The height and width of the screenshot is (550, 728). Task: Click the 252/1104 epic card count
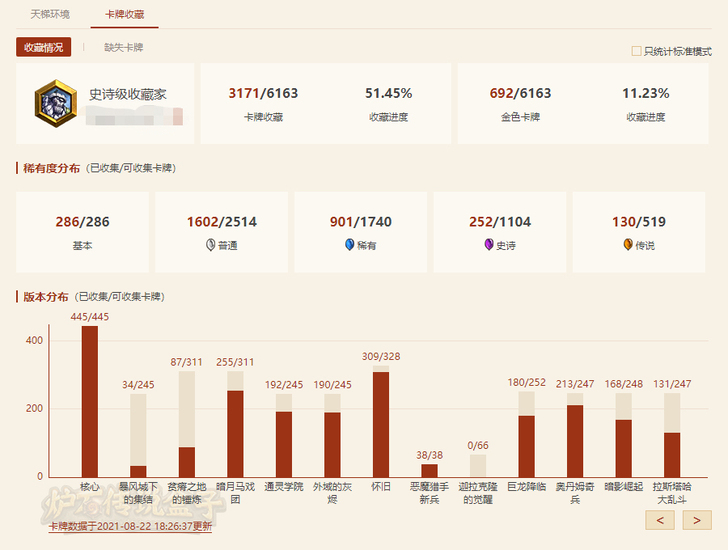coord(500,222)
